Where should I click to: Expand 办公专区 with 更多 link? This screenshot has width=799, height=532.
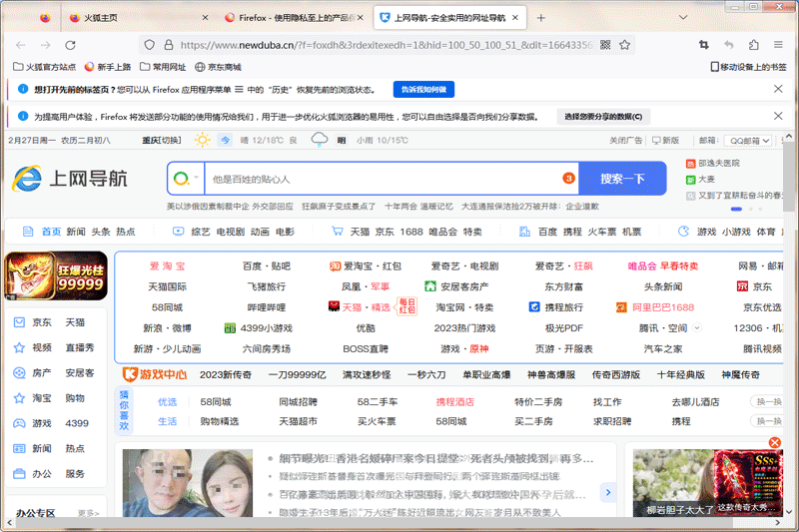[x=88, y=514]
